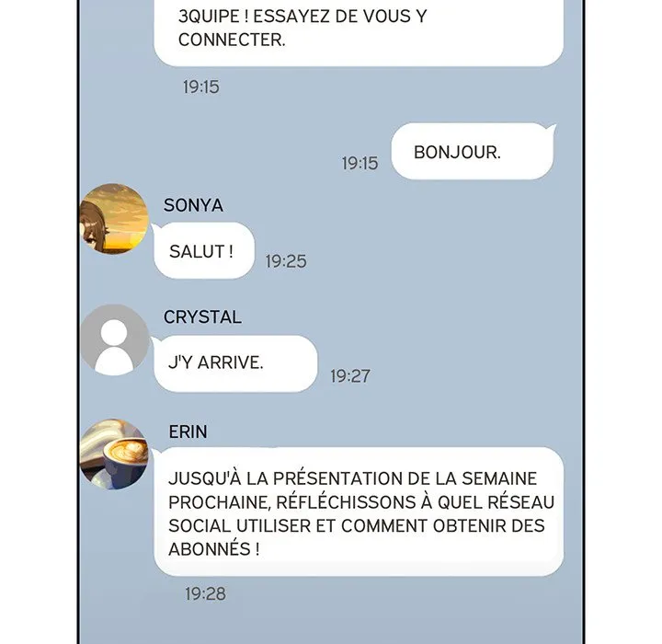Image resolution: width=662 pixels, height=644 pixels.
Task: Click the word ABONNÉS in Erin's message
Action: point(210,549)
